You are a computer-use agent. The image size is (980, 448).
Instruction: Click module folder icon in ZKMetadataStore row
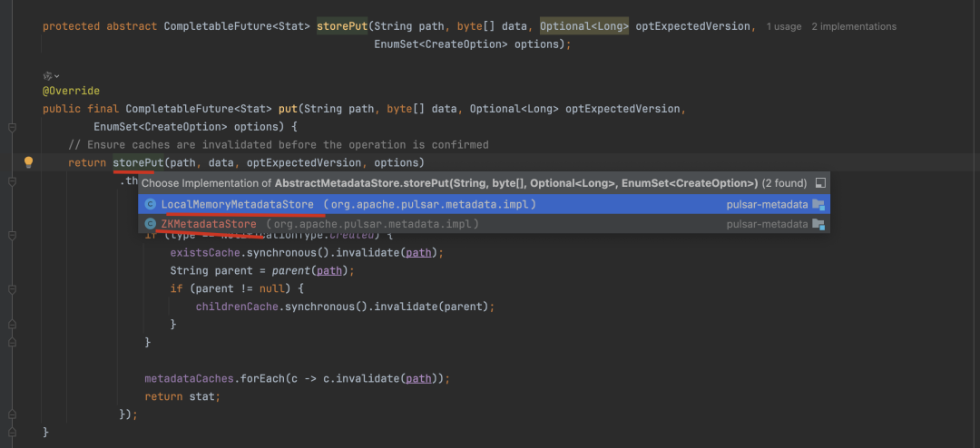[818, 224]
